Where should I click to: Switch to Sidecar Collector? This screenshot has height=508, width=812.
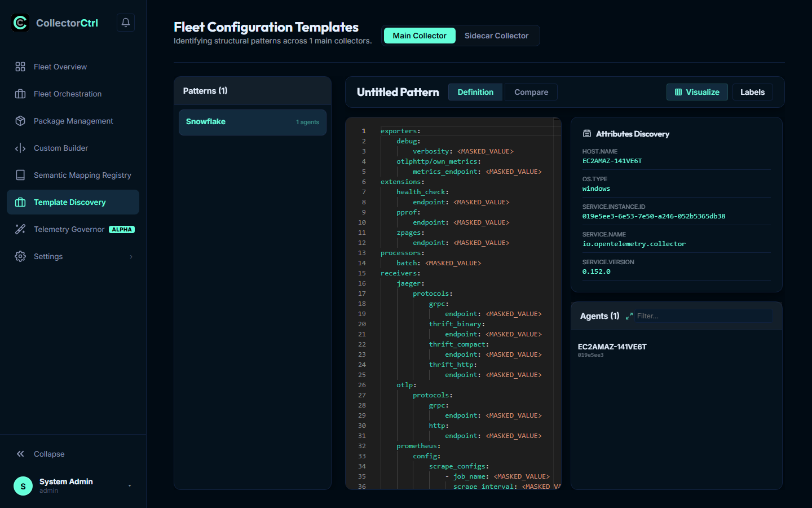tap(496, 36)
